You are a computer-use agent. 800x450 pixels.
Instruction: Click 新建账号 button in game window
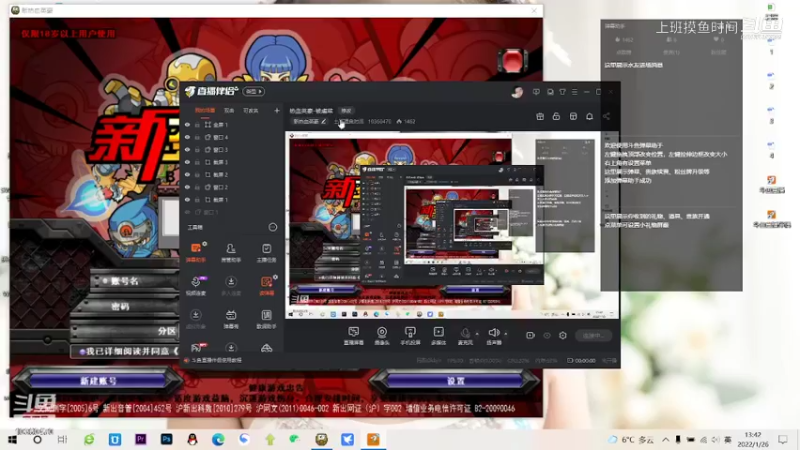tap(98, 381)
